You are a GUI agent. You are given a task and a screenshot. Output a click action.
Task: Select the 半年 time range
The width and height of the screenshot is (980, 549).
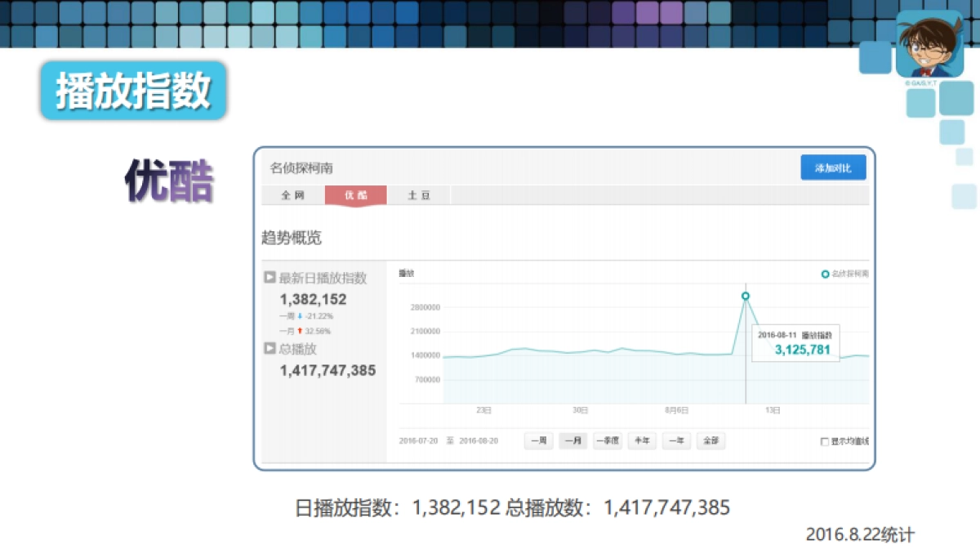[642, 440]
